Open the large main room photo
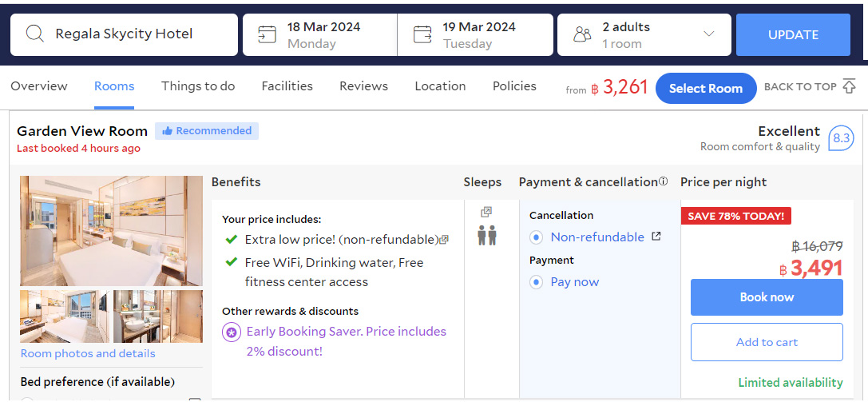 pyautogui.click(x=111, y=231)
